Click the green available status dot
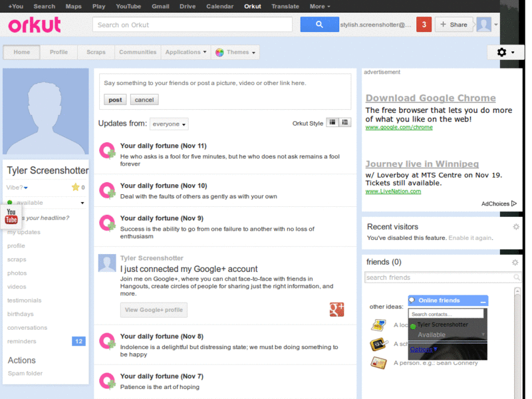 coord(9,202)
